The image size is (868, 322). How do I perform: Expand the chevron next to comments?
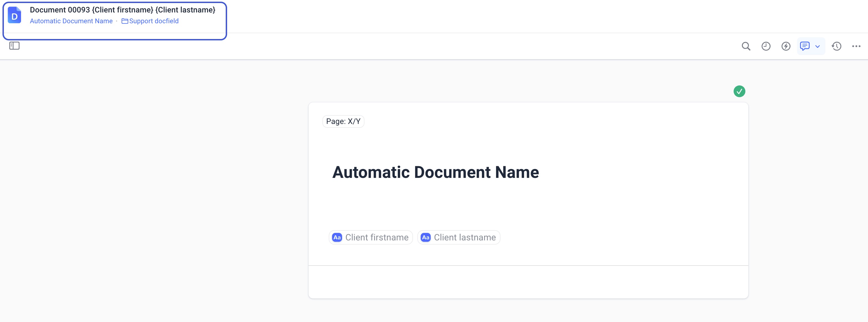[817, 46]
